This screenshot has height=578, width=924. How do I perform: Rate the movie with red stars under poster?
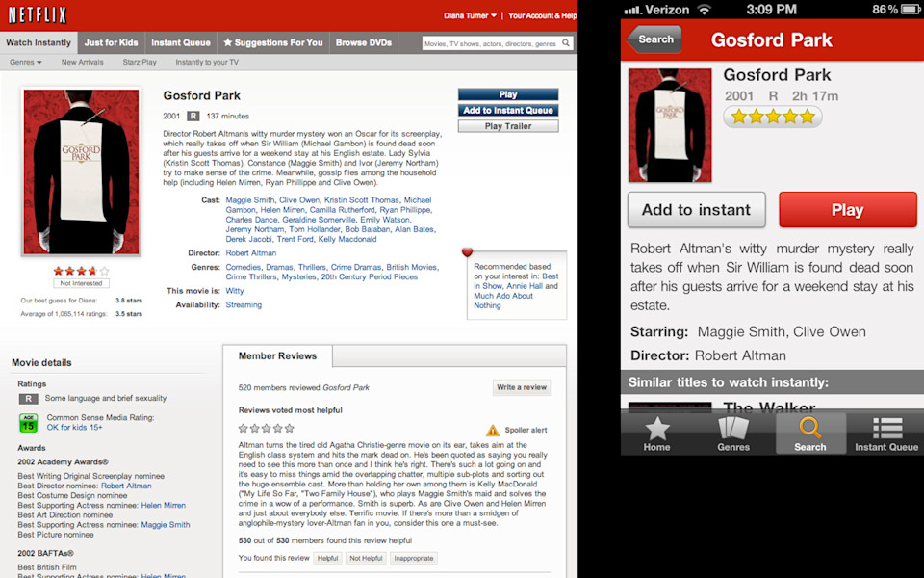(81, 272)
